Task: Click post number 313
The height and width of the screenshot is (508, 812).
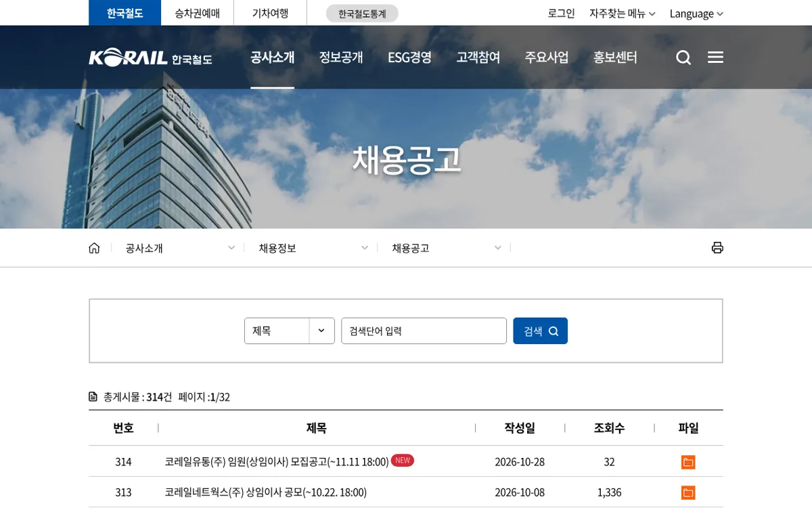Action: [123, 492]
